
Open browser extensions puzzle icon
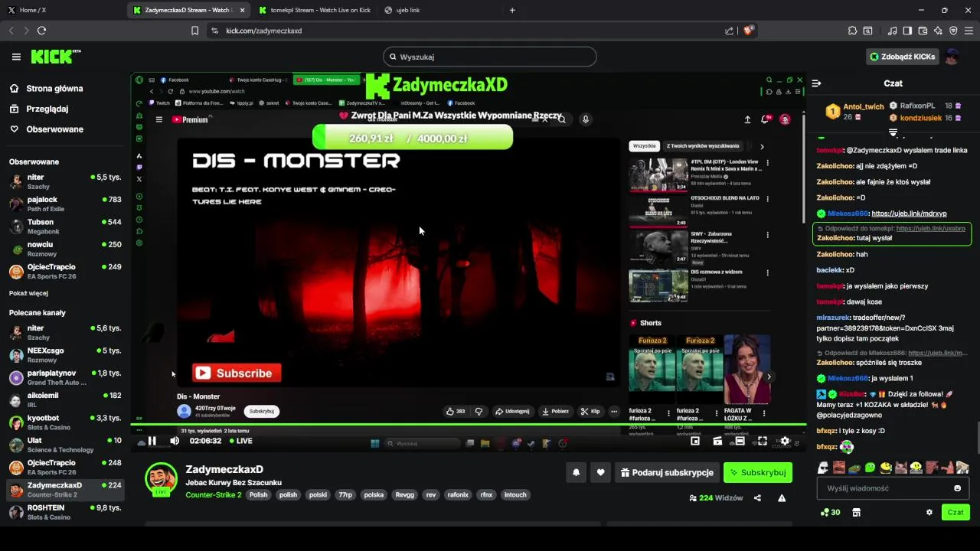click(852, 31)
